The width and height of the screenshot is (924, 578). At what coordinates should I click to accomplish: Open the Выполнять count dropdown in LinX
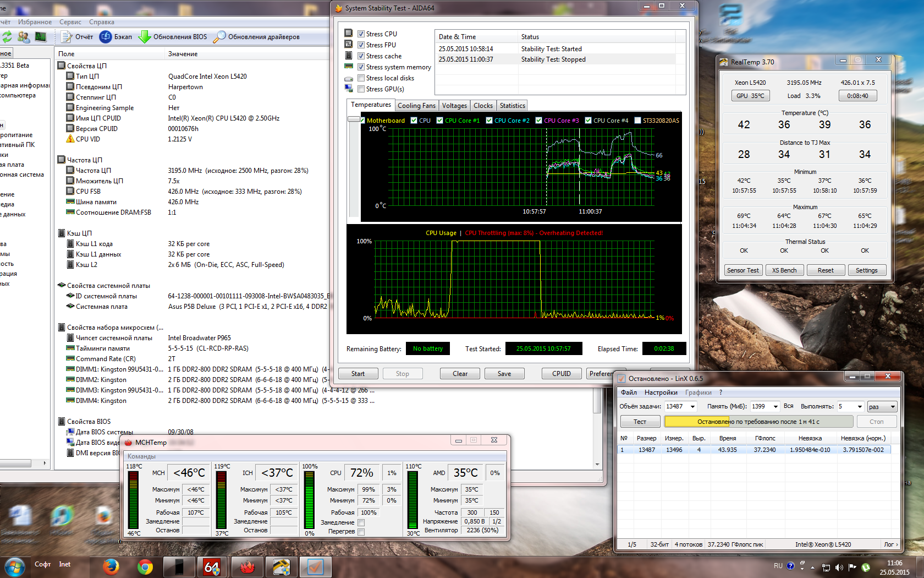click(860, 406)
